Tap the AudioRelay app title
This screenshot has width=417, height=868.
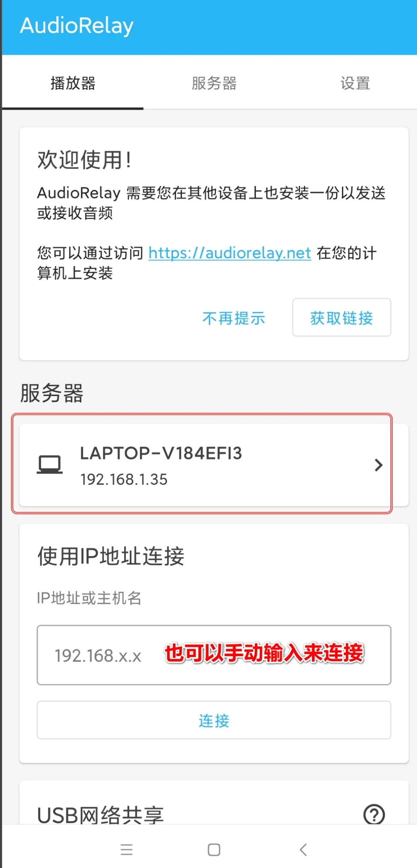coord(77,26)
